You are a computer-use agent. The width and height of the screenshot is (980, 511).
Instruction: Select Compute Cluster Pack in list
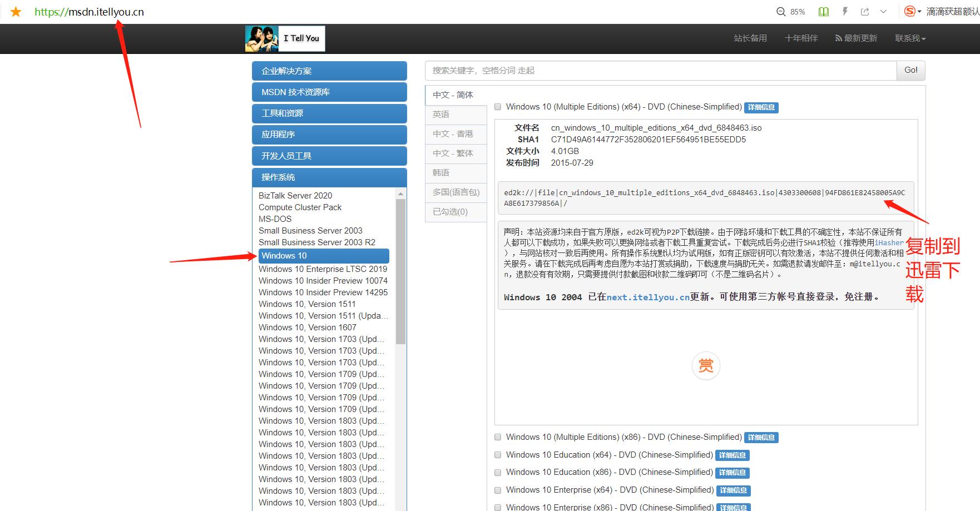(300, 207)
